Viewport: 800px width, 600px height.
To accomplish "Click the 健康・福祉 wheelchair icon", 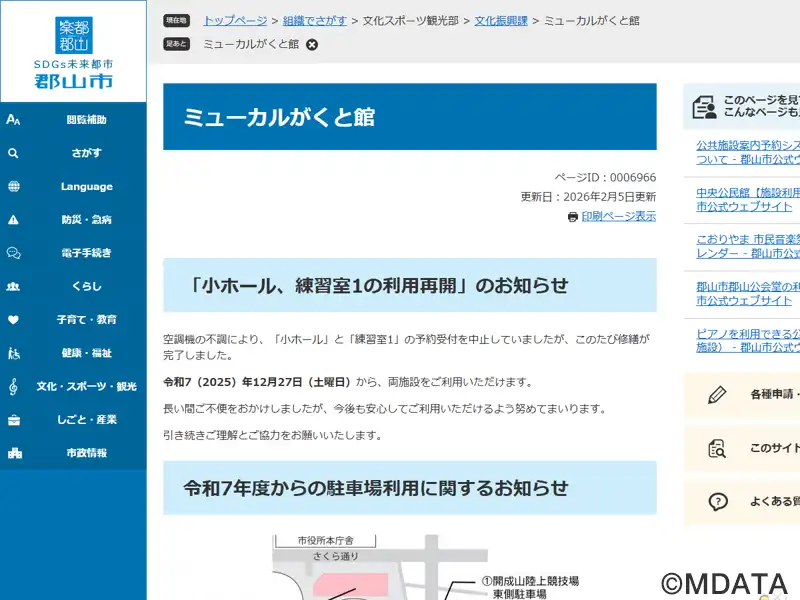I will coord(13,353).
